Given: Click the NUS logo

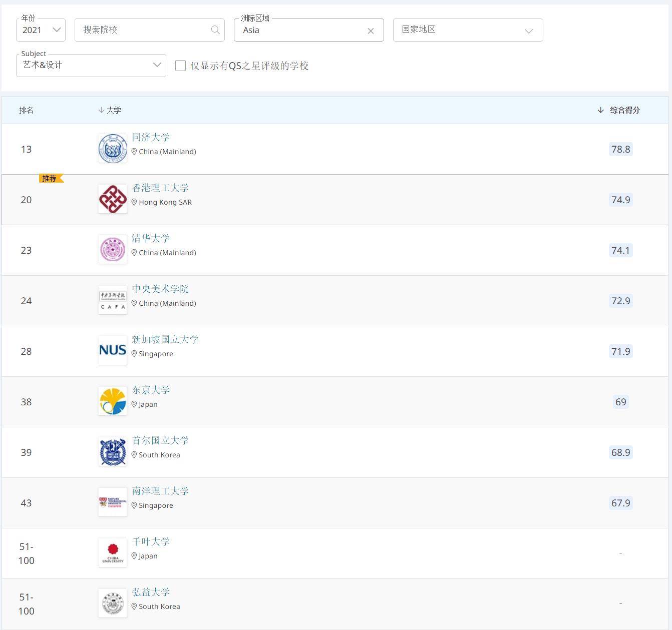Looking at the screenshot, I should [113, 350].
